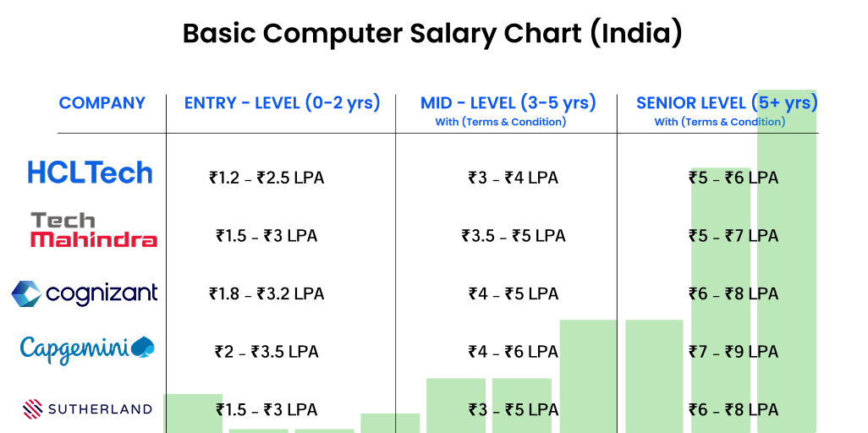The image size is (868, 433).
Task: Click the Sutherland logo
Action: click(x=87, y=409)
